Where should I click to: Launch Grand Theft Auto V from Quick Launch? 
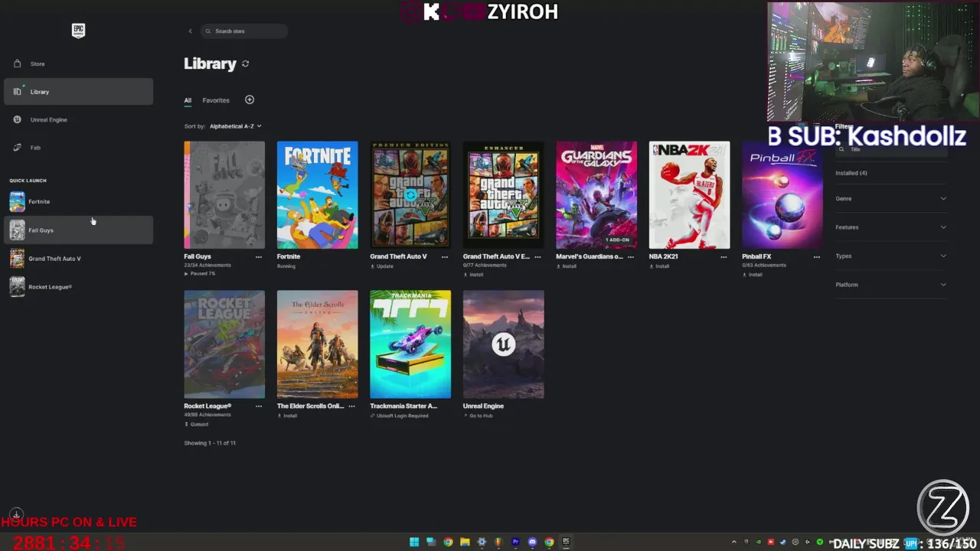[78, 259]
